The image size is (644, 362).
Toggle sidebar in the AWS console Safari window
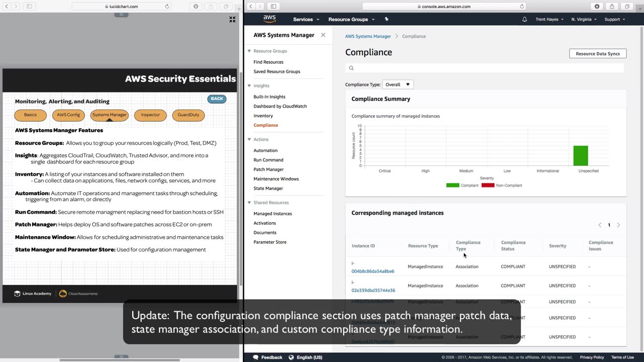click(273, 7)
